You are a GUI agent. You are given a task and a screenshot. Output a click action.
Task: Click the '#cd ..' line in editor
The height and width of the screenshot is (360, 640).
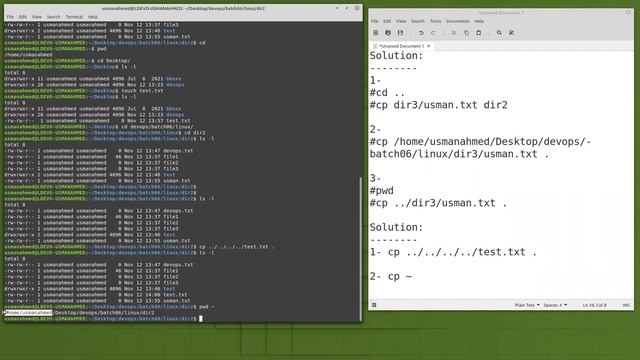387,93
